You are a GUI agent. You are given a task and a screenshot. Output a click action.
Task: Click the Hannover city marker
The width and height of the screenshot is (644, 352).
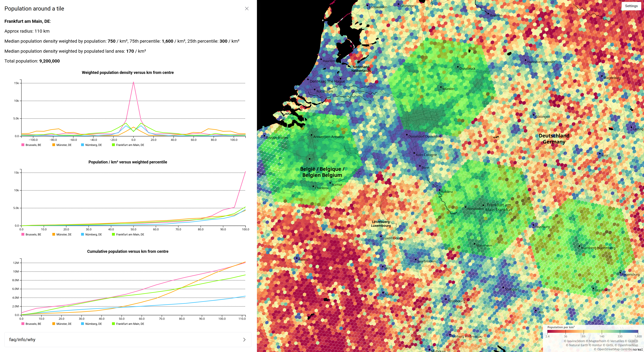click(526, 60)
